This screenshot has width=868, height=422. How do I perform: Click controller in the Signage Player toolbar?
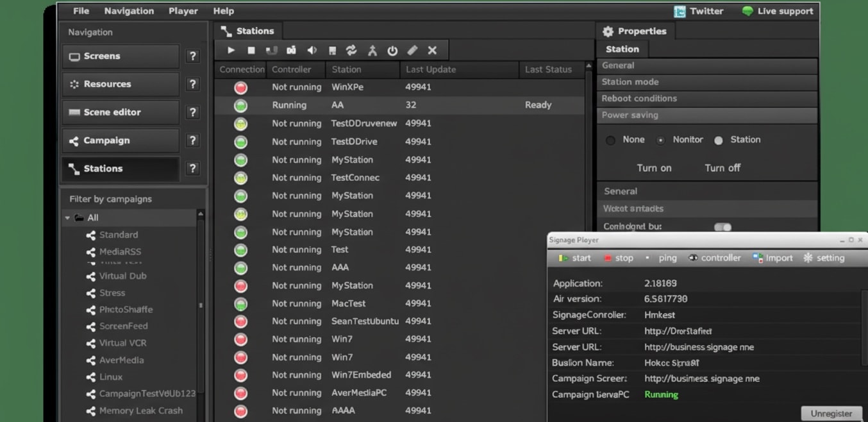(714, 258)
